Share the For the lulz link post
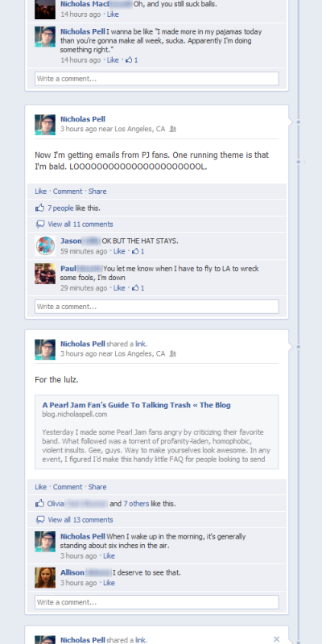This screenshot has height=644, width=322. 97,487
